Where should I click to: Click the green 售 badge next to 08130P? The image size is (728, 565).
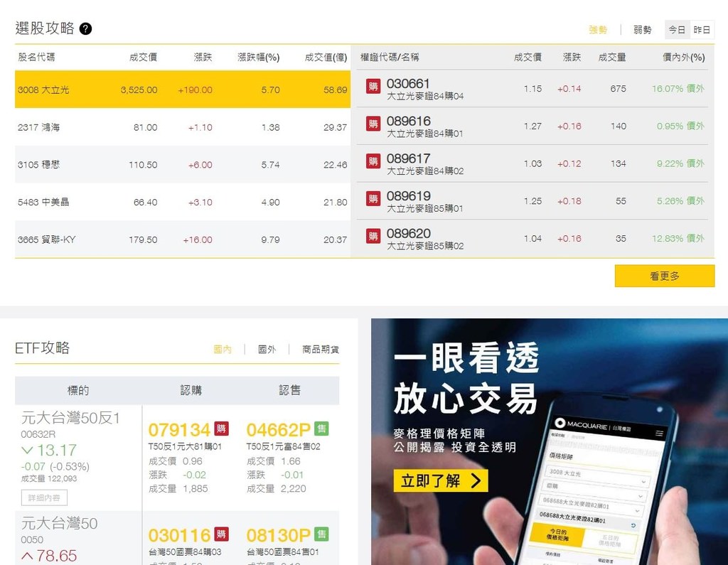(321, 534)
